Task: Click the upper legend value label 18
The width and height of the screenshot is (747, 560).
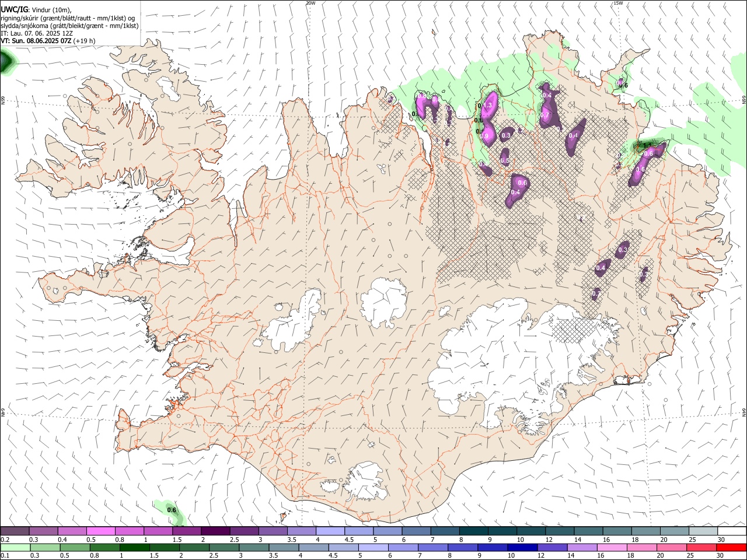Action: click(634, 540)
